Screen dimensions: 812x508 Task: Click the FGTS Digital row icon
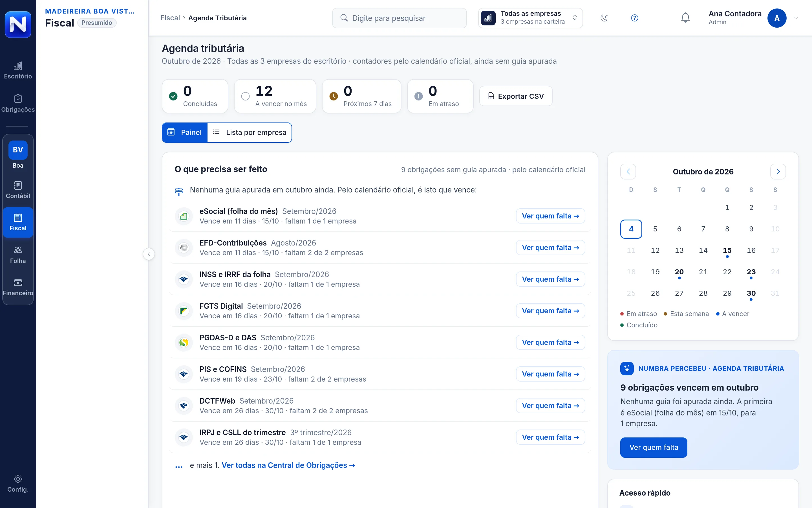coord(184,311)
